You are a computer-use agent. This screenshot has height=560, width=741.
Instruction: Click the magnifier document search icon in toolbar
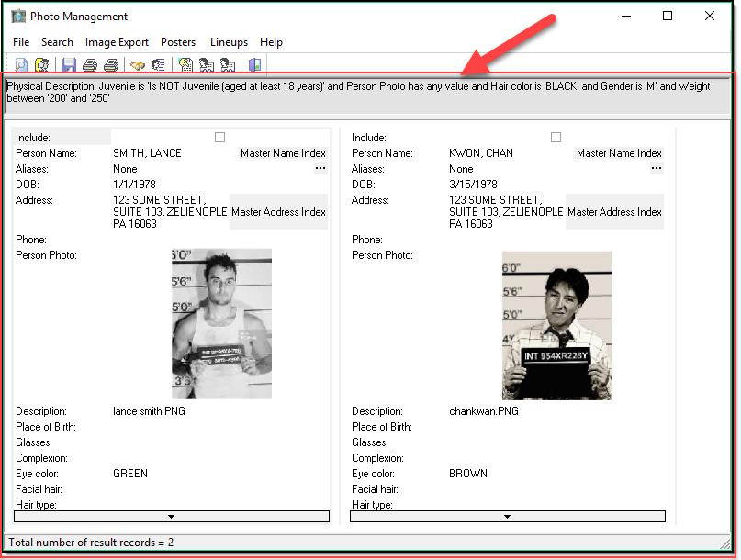tap(20, 65)
